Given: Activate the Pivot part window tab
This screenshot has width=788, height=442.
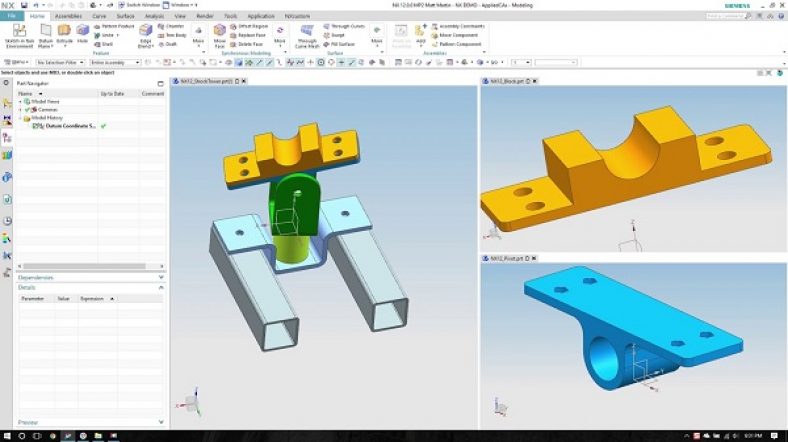Looking at the screenshot, I should pyautogui.click(x=507, y=258).
